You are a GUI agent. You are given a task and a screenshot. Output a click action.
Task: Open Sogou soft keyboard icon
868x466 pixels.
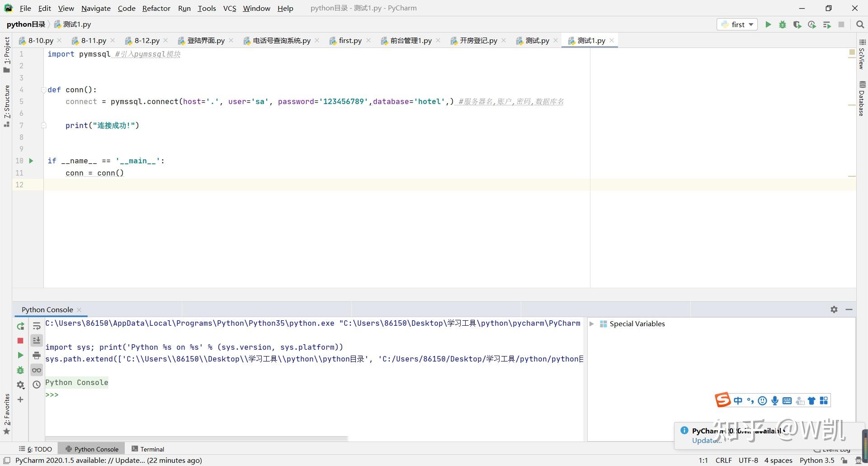[x=787, y=400]
